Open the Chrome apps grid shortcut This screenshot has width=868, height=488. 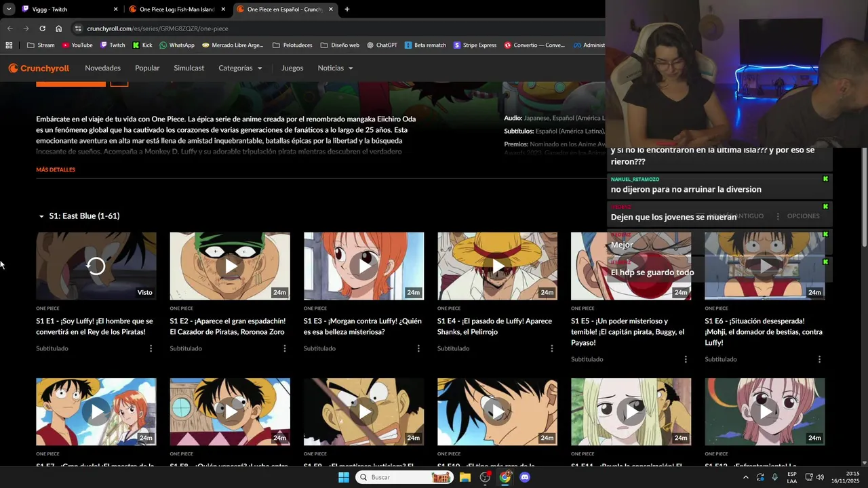click(9, 45)
